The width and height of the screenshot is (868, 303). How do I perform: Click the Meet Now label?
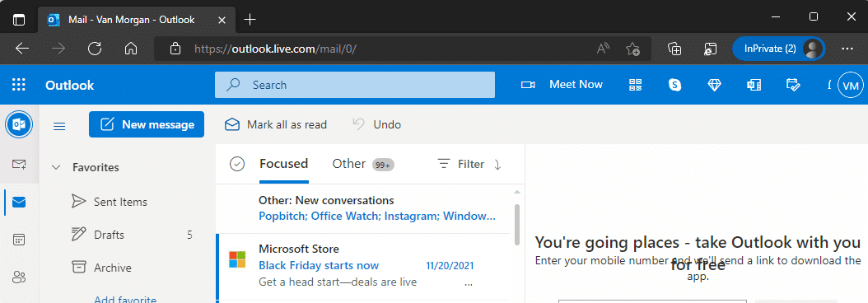[576, 85]
